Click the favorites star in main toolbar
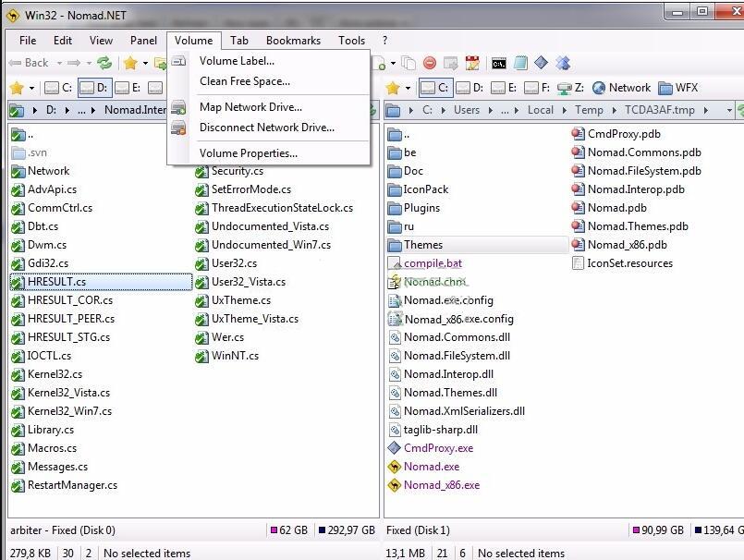The image size is (744, 560). pyautogui.click(x=130, y=63)
